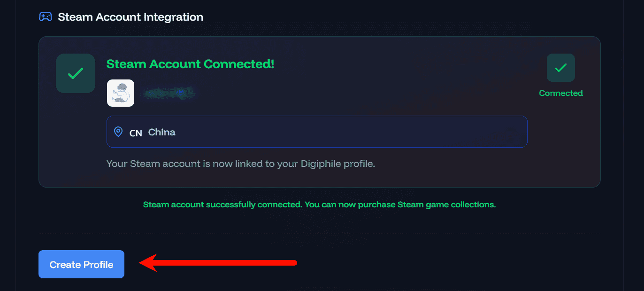The image size is (644, 291).
Task: Click the word China in country field
Action: (x=162, y=132)
